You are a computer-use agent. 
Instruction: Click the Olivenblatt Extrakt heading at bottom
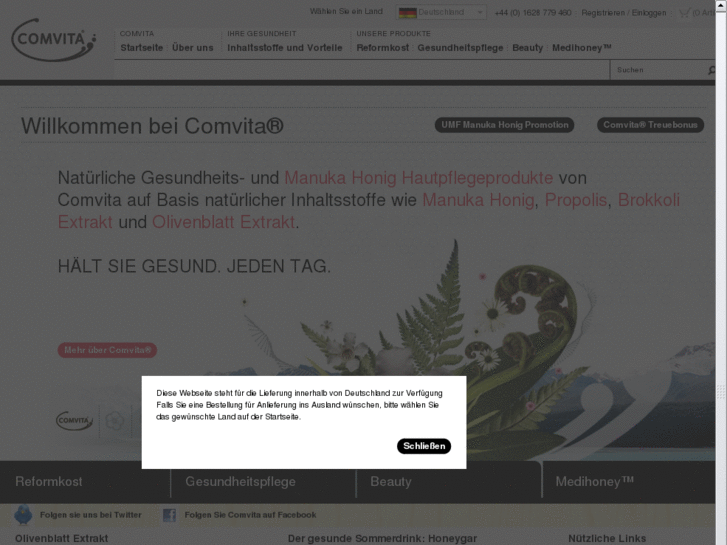[x=61, y=539]
